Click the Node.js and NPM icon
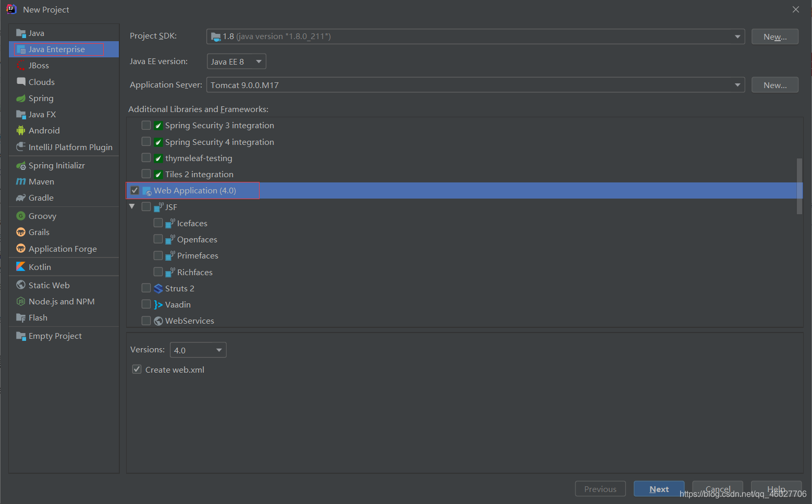The image size is (812, 504). (21, 301)
